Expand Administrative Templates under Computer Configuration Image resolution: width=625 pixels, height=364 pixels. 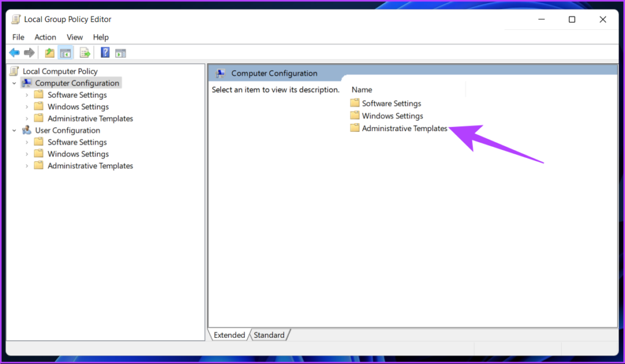27,119
